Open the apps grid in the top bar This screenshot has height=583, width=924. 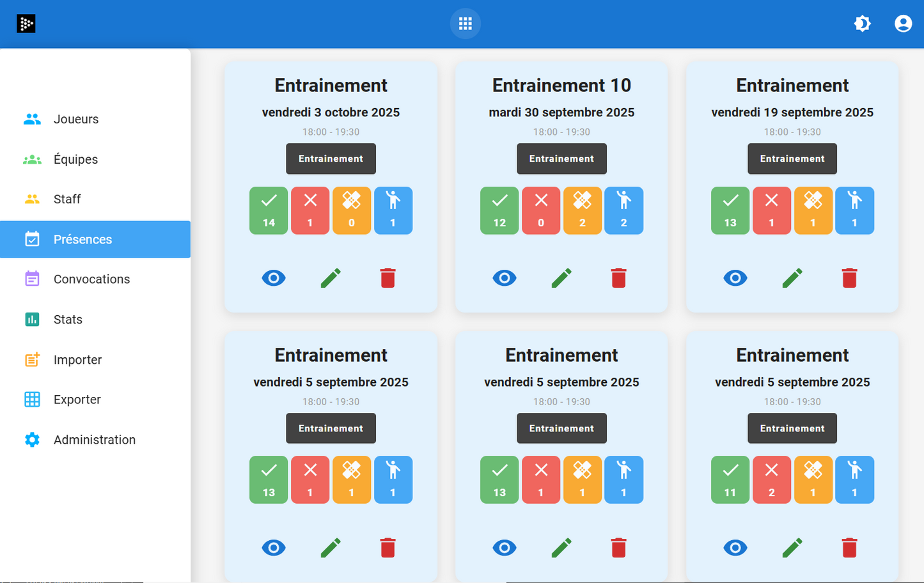pos(465,23)
